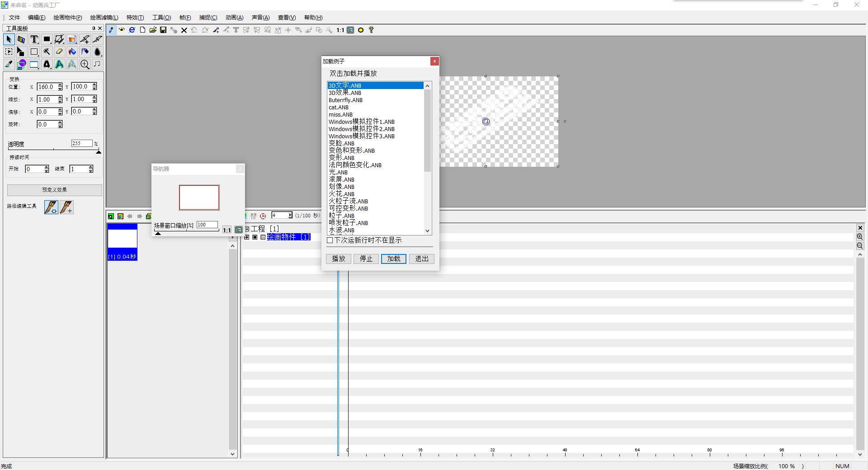Click first path editing tool icon
Screen dimensions: 868x470
[51, 207]
